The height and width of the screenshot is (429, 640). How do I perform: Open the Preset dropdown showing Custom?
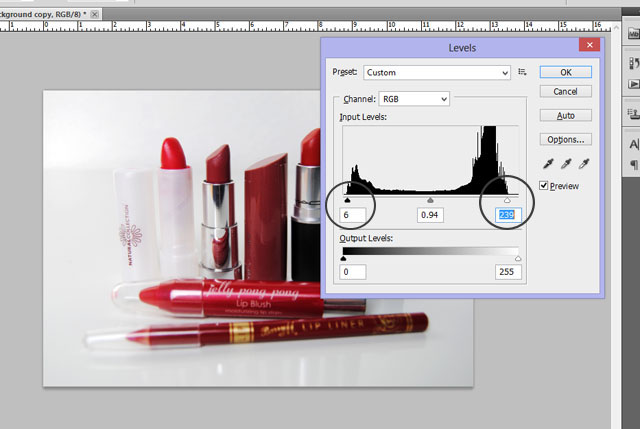tap(437, 73)
